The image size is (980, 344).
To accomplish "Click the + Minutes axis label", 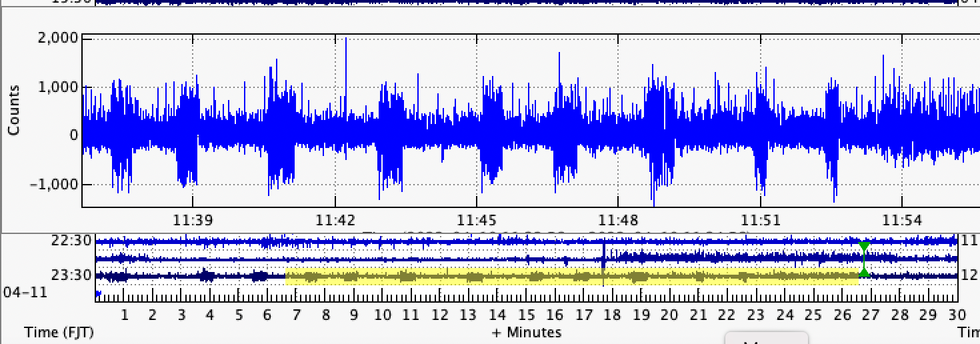I will tap(527, 332).
